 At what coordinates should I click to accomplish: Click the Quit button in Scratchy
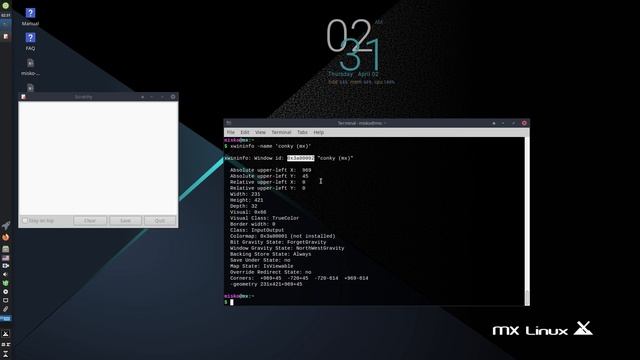pos(160,221)
